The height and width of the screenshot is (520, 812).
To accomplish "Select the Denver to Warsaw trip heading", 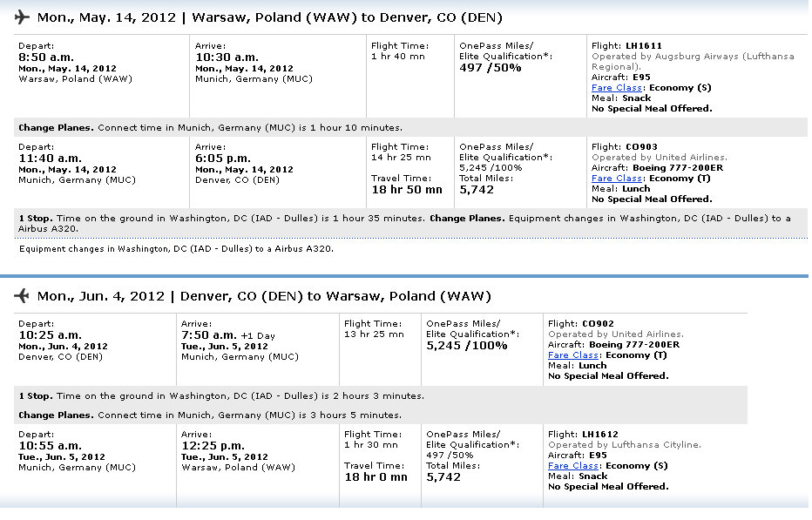I will [x=264, y=296].
